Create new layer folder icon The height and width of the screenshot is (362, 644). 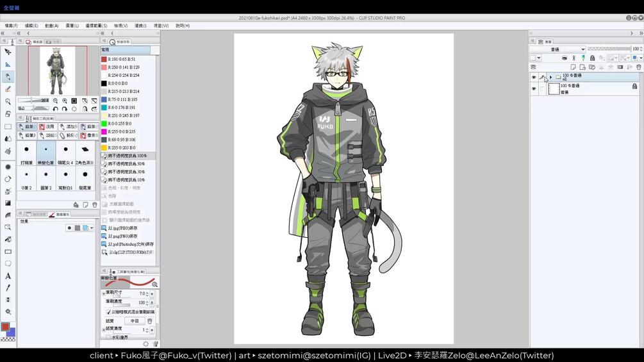[592, 67]
